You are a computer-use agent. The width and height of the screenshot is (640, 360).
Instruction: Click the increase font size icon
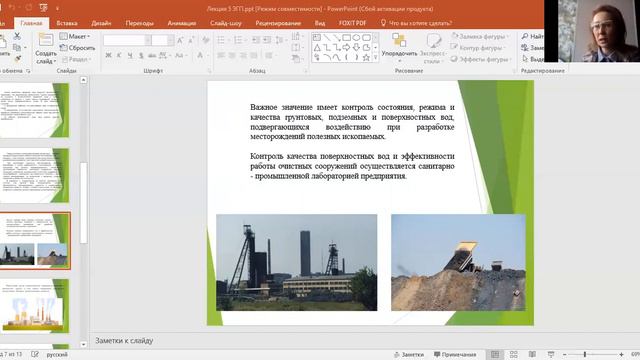point(180,40)
